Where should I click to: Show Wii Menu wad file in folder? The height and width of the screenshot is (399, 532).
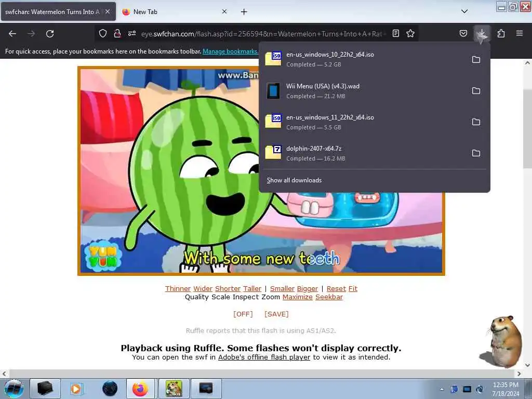click(x=476, y=90)
